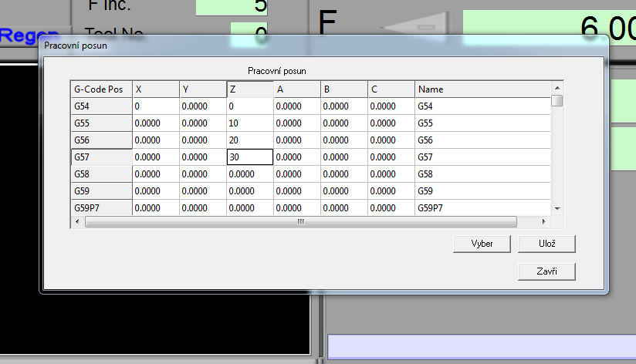
Task: Click the vertical scrollbar thumb
Action: (556, 100)
